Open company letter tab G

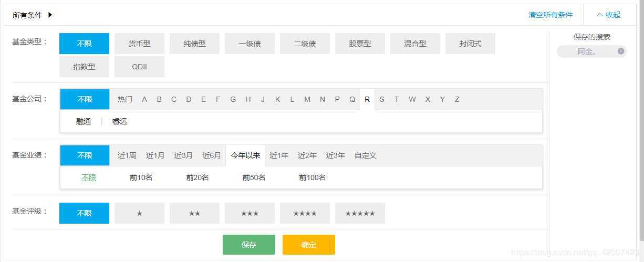[233, 99]
